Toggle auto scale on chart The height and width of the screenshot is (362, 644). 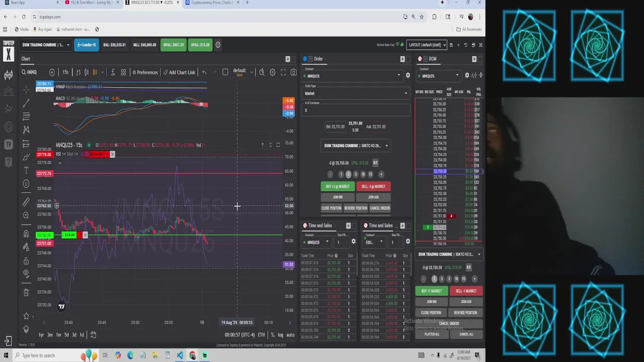coord(290,335)
